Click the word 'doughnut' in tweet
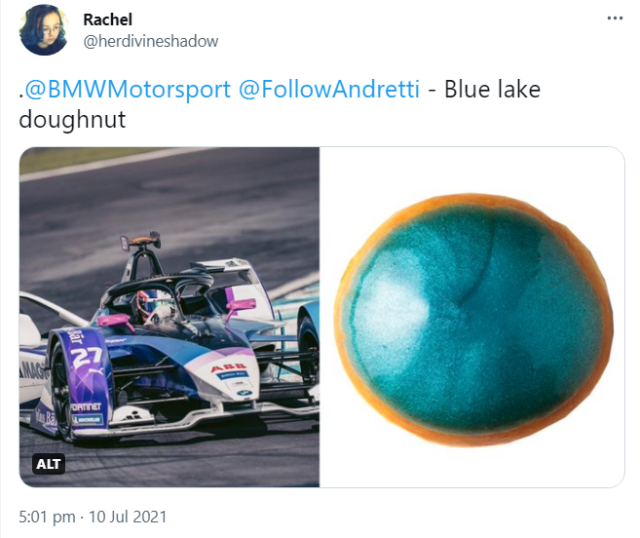640x538 pixels. tap(72, 120)
